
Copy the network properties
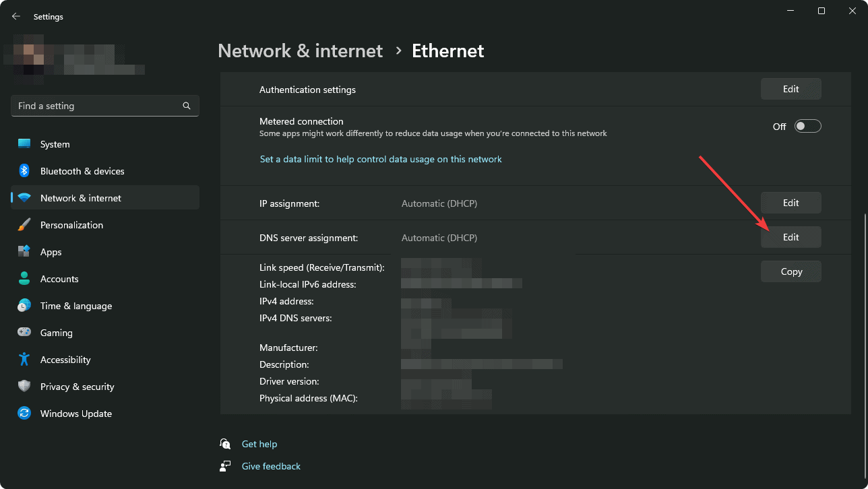791,271
